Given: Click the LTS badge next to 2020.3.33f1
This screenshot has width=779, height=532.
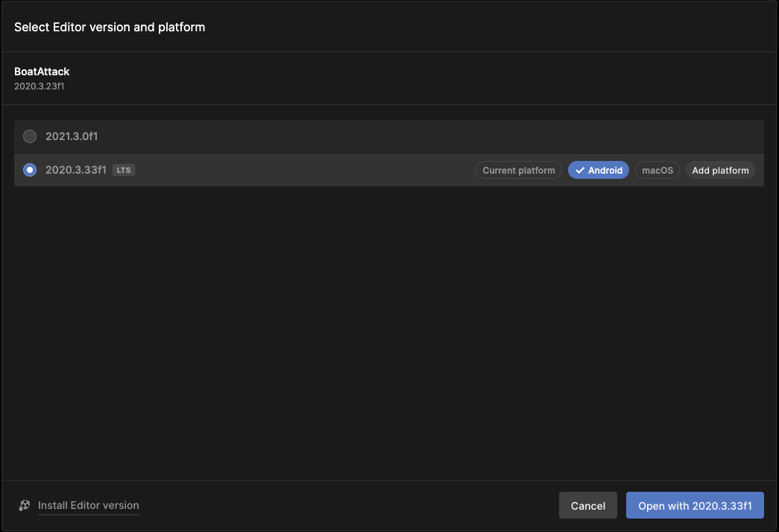Looking at the screenshot, I should tap(123, 170).
